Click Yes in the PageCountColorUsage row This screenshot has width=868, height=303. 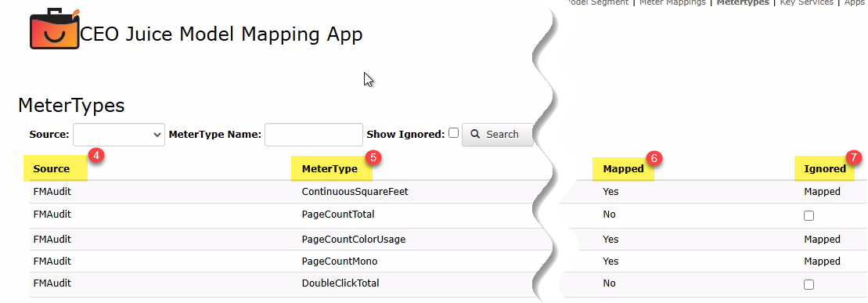(x=610, y=240)
